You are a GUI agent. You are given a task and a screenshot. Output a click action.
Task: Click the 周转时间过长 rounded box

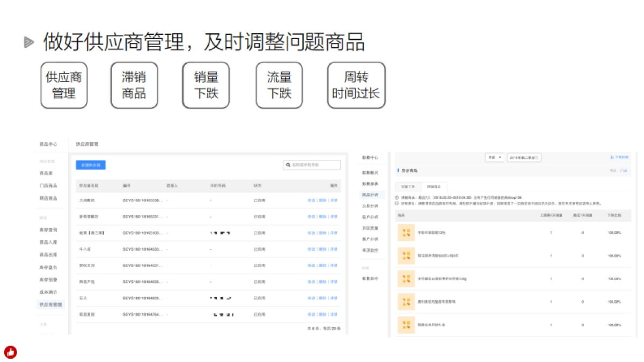point(356,85)
